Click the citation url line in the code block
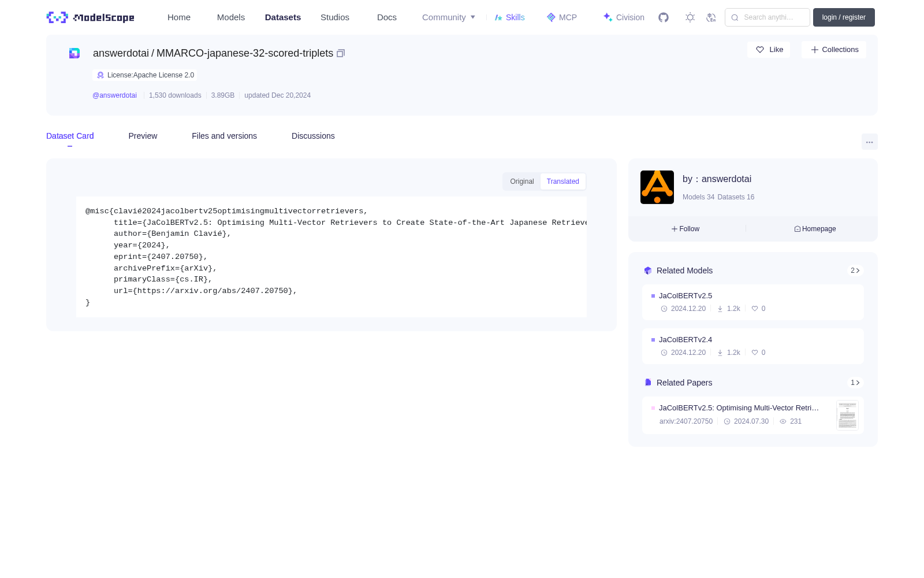The width and height of the screenshot is (924, 578). (x=205, y=291)
